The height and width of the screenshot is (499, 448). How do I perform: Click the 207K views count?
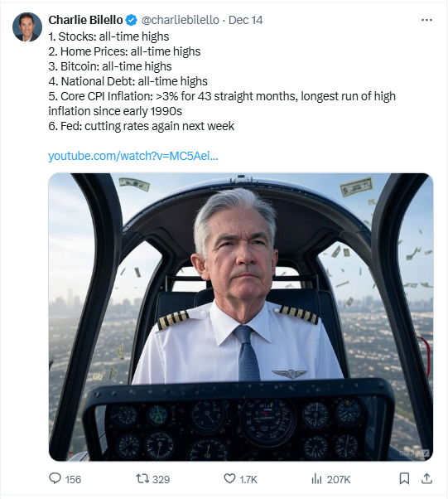point(339,479)
